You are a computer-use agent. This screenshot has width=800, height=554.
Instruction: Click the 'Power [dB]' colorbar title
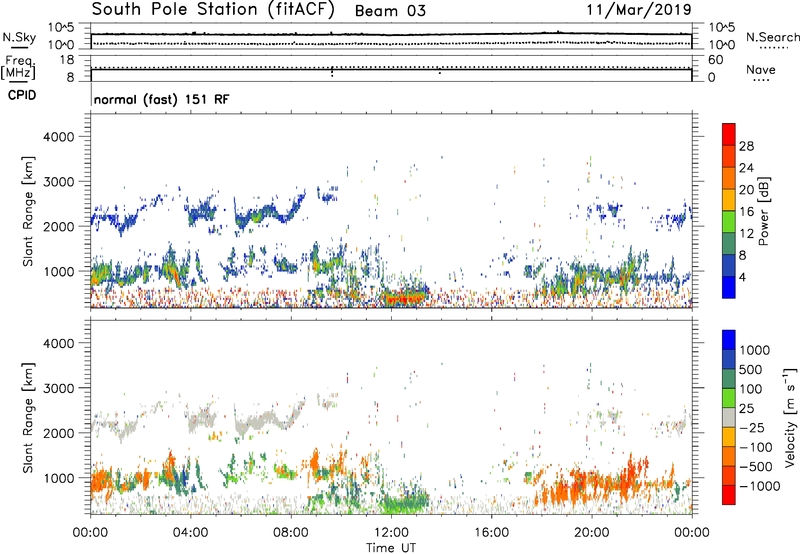point(763,211)
